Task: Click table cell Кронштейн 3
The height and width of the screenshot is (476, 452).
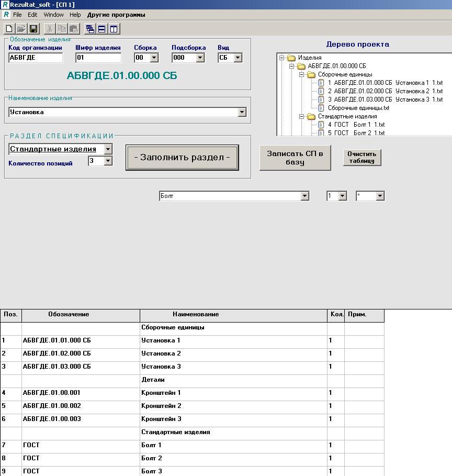Action: [x=233, y=420]
